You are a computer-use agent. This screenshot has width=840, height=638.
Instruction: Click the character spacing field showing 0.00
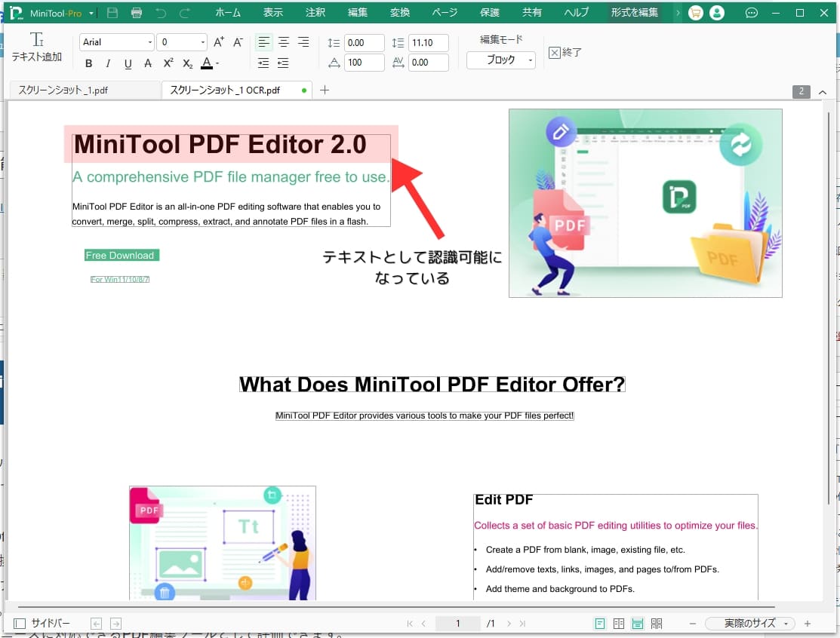pyautogui.click(x=429, y=63)
